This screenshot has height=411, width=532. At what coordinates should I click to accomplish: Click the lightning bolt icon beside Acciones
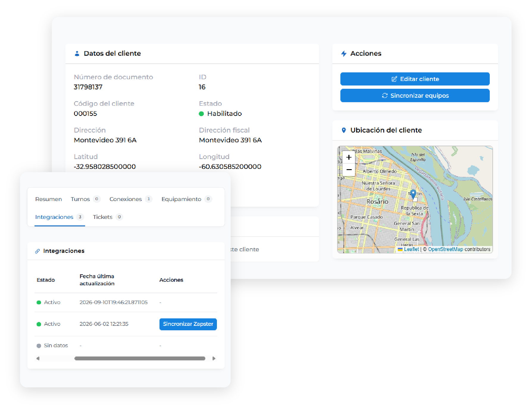click(344, 54)
